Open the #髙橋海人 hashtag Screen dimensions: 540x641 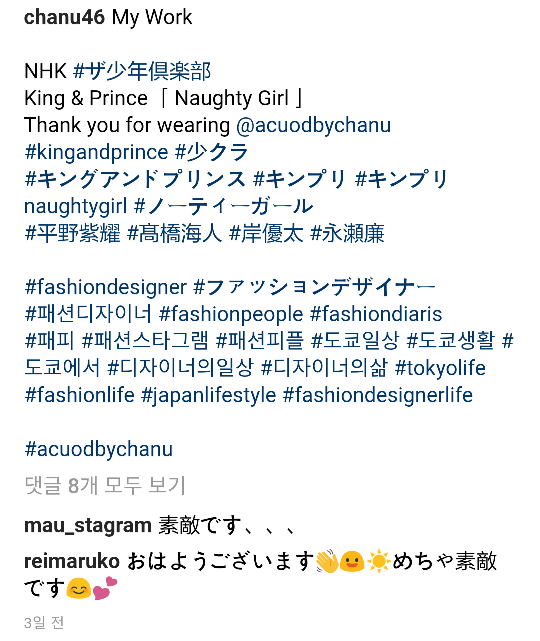point(175,233)
